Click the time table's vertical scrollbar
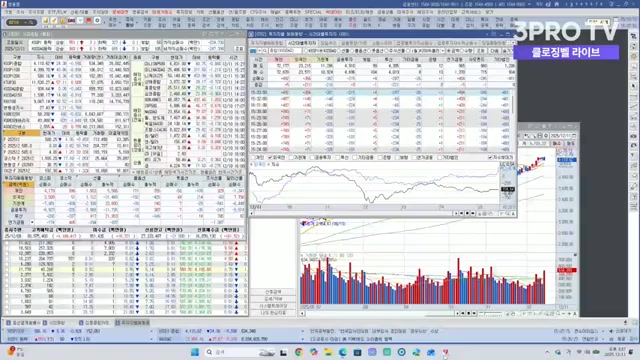 coord(513,106)
